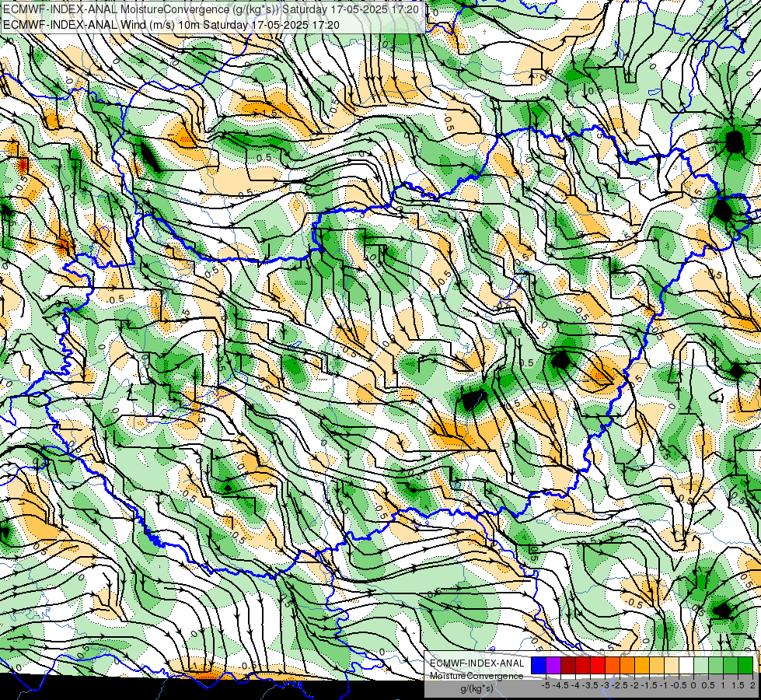Select the pale peach swatch between -1 and -0.5
Image resolution: width=761 pixels, height=700 pixels.
(672, 665)
